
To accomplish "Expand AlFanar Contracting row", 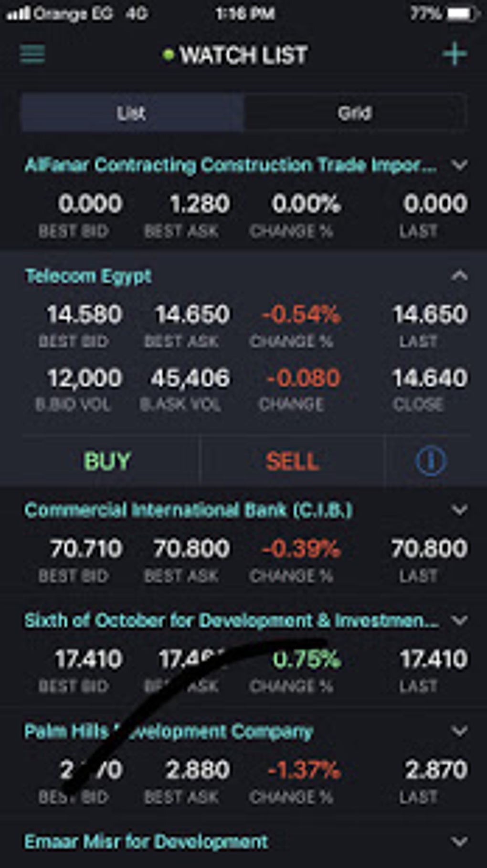I will click(x=459, y=165).
